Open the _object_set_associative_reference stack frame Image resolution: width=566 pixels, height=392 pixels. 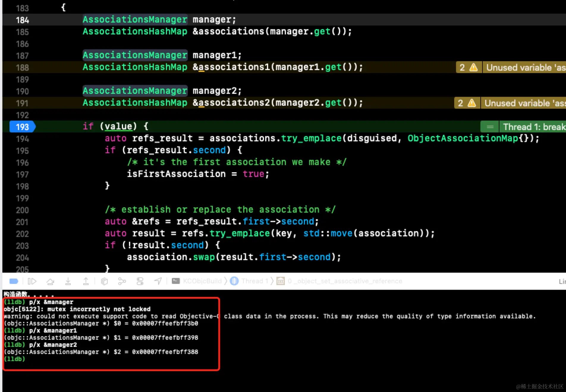339,281
